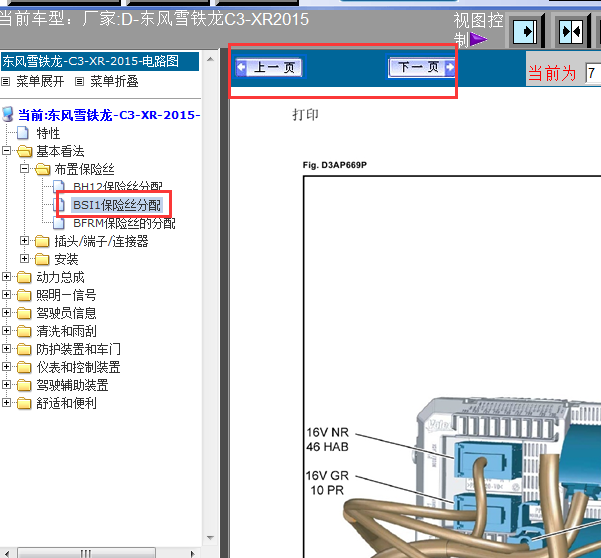Collapse the 布置保险丝 folder
The image size is (601, 558).
point(24,169)
